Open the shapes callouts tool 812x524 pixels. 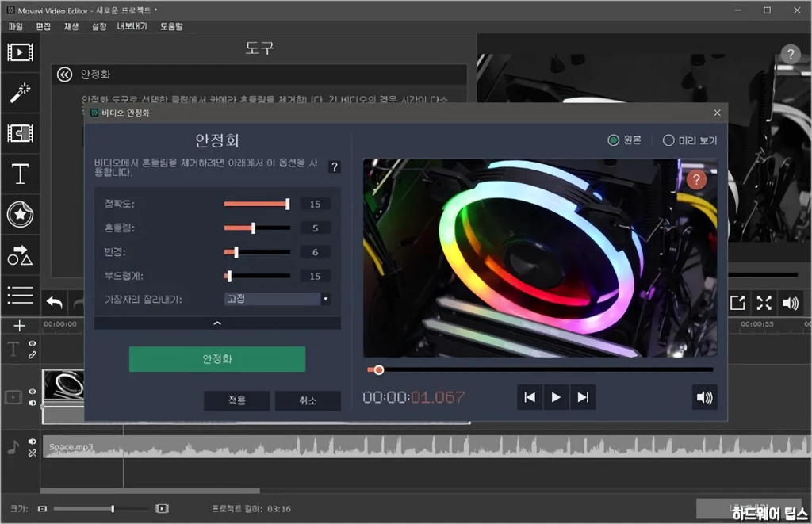pyautogui.click(x=20, y=254)
